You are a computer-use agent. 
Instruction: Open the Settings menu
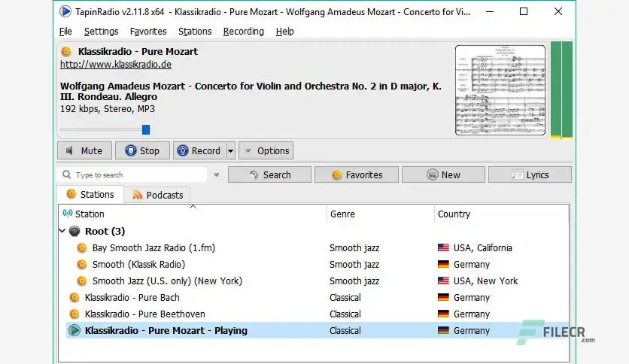click(101, 32)
